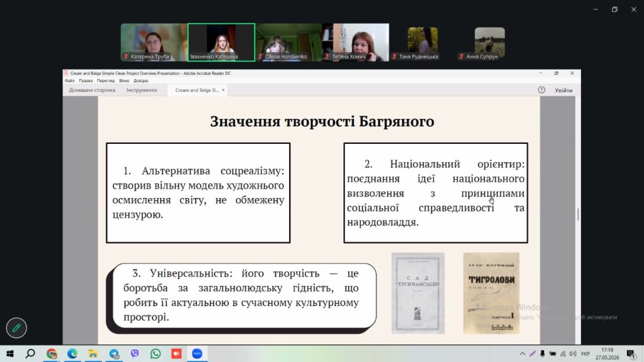The width and height of the screenshot is (644, 362).
Task: Open the Файл menu
Action: pos(69,81)
